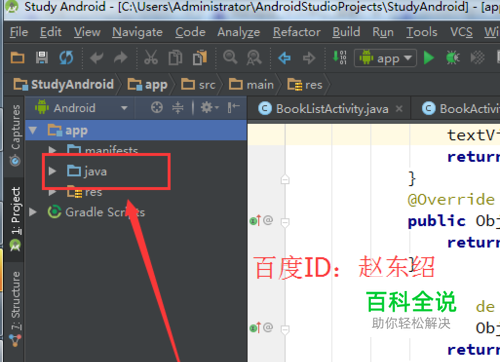Image resolution: width=500 pixels, height=362 pixels.
Task: Click override gutter icon beside public Ob
Action: point(255,220)
